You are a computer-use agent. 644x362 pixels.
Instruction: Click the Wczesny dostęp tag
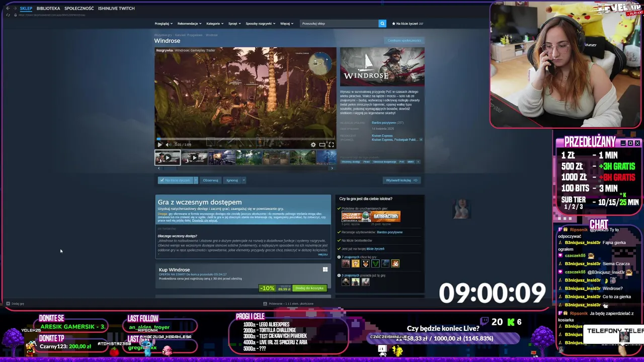click(351, 162)
